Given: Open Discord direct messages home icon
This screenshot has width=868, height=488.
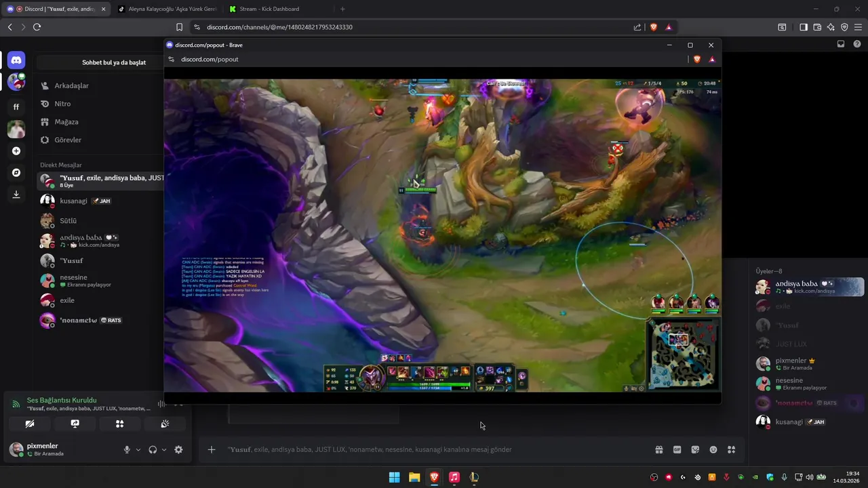Looking at the screenshot, I should [16, 60].
